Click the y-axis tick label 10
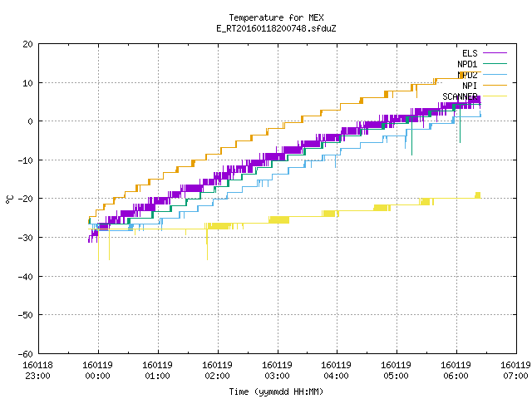The image size is (532, 399). pyautogui.click(x=27, y=83)
